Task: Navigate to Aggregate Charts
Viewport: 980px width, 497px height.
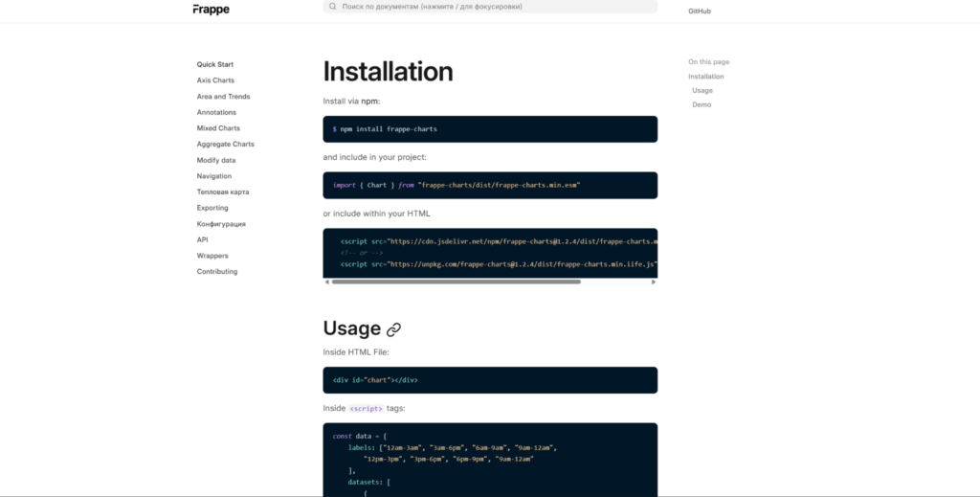Action: click(x=226, y=144)
